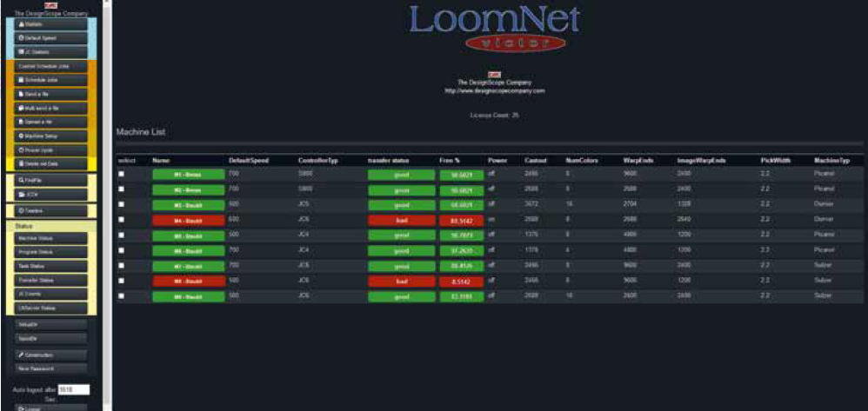The image size is (868, 411).
Task: Click the JC Stations sidebar button
Action: pos(51,52)
